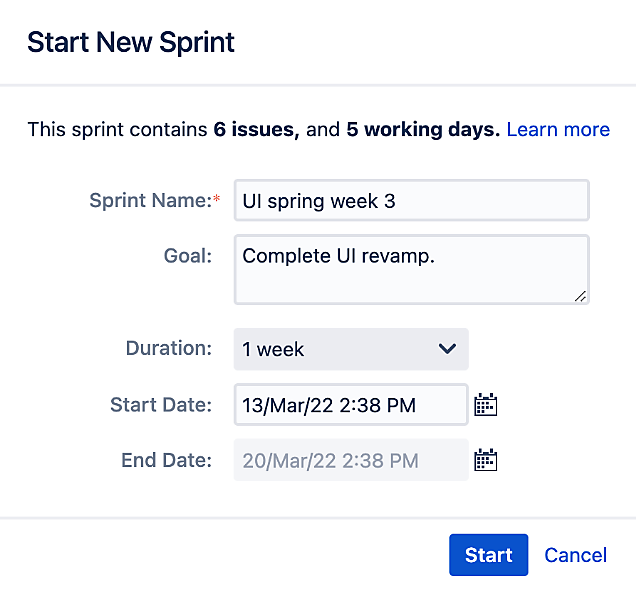Open the Start Date calendar picker icon

click(x=486, y=404)
